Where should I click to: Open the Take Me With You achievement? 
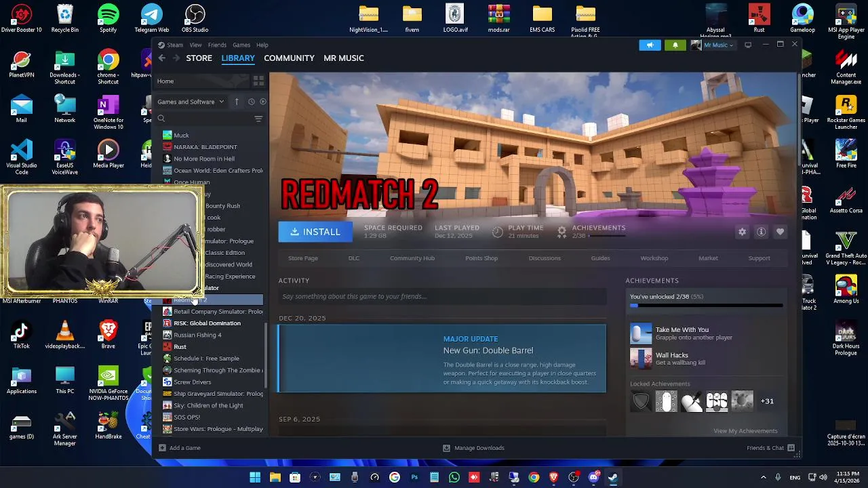[705, 333]
